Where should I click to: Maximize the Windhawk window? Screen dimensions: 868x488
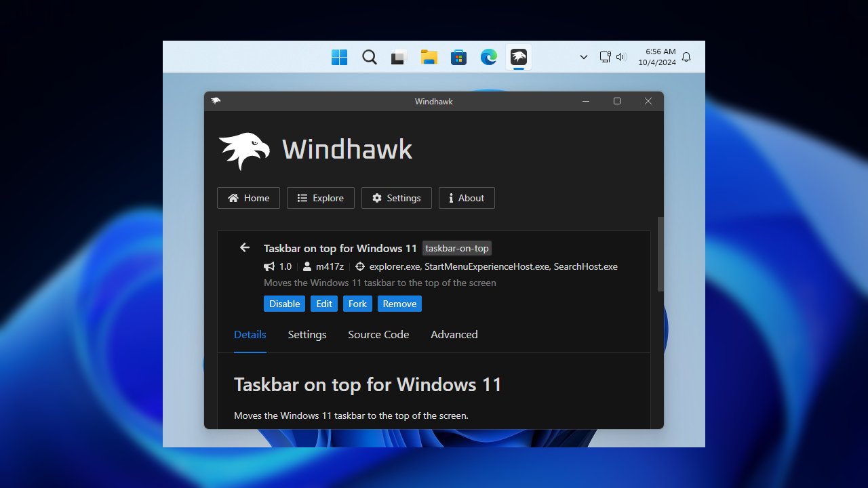coord(617,101)
